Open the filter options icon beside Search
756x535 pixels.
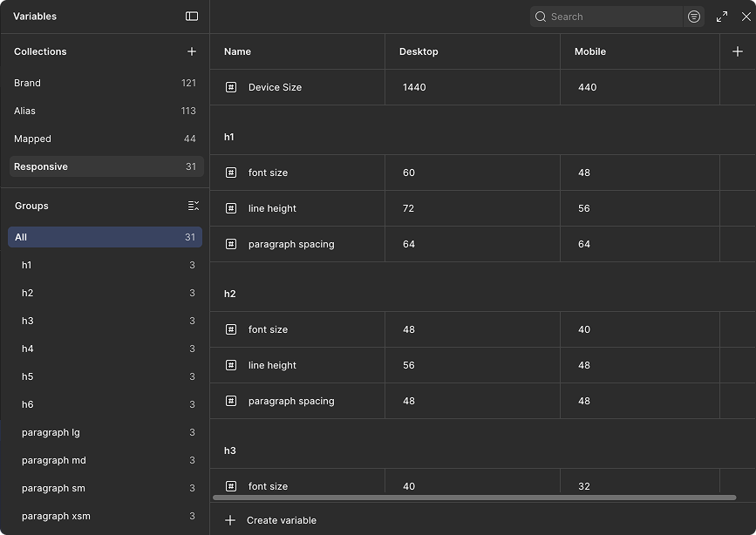(694, 17)
